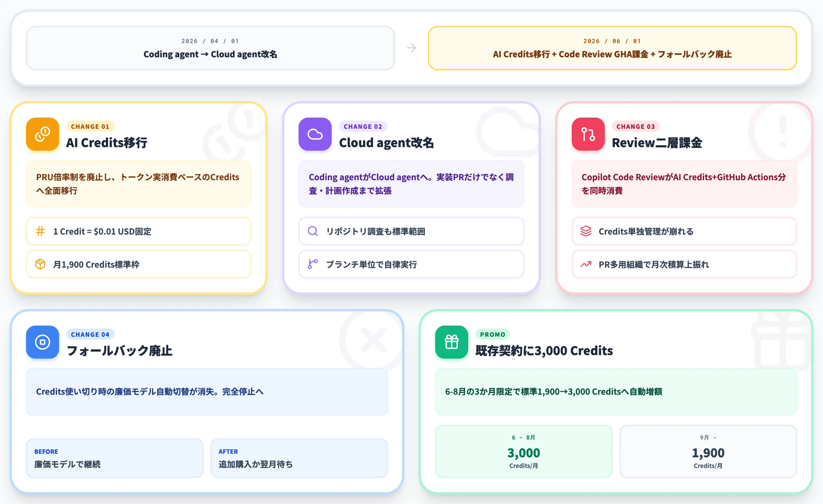Select the AFTER 追加購入か翌月待ち box
The image size is (823, 504).
click(x=299, y=458)
